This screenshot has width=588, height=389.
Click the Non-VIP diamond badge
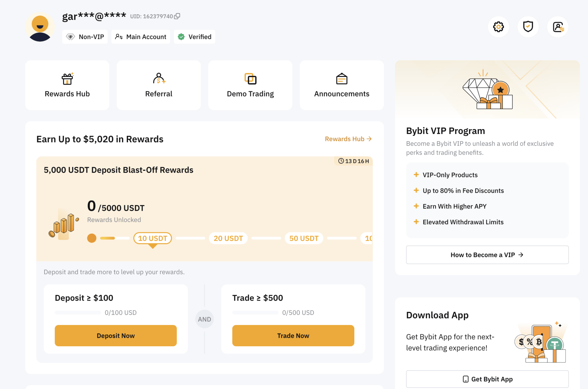click(x=85, y=37)
